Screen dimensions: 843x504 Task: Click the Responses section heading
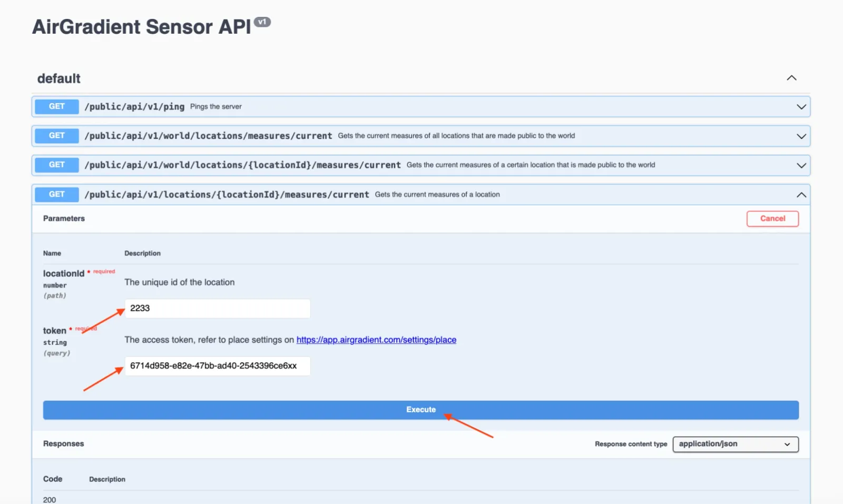click(x=63, y=443)
